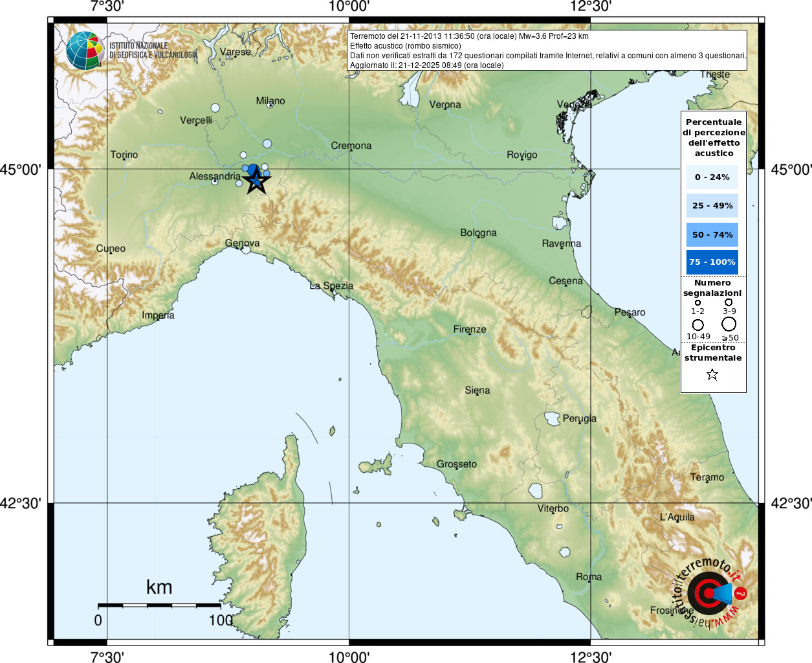Click the Firenze city marker

[470, 335]
